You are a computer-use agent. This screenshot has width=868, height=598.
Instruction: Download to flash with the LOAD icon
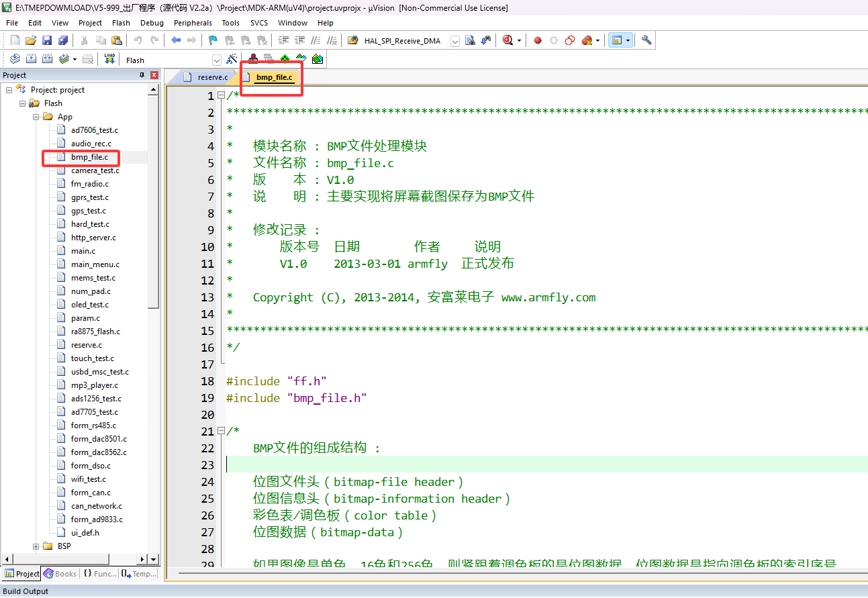pos(109,59)
